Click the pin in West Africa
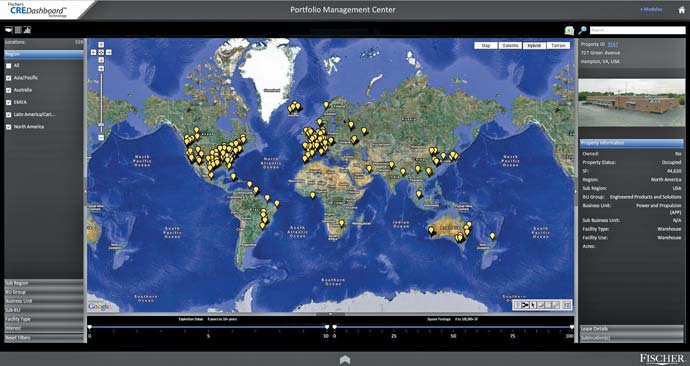Screen dimensions: 690x366 click(312, 195)
